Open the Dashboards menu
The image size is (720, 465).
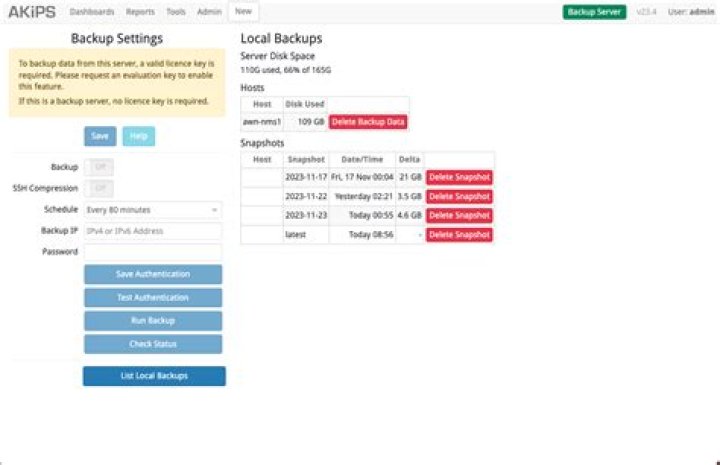point(92,12)
